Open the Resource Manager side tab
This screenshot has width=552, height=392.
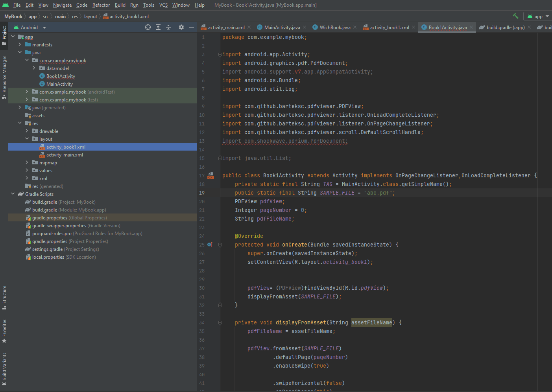click(x=4, y=77)
